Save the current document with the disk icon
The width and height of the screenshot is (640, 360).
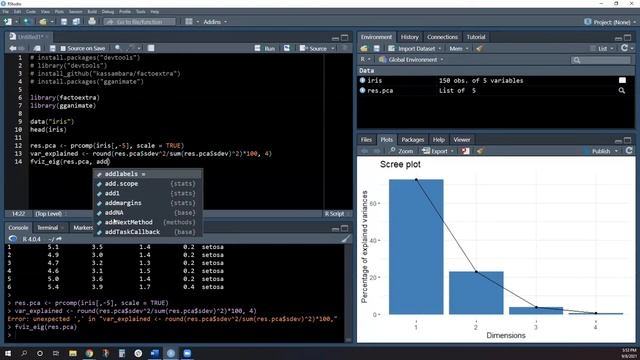coord(64,22)
